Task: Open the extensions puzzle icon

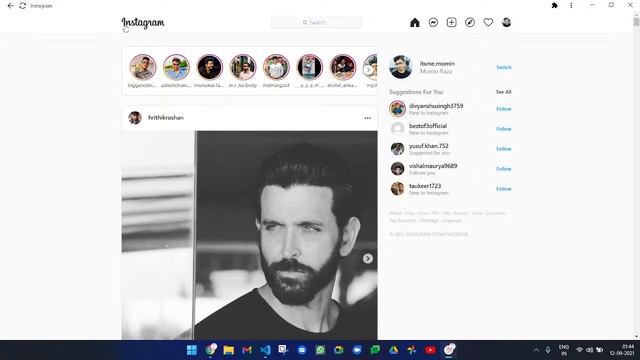Action: (x=554, y=5)
